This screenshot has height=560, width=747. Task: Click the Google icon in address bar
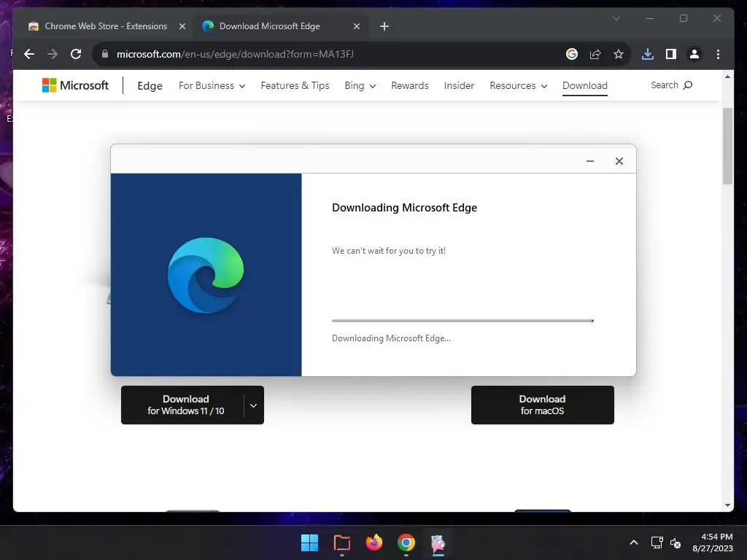click(572, 54)
